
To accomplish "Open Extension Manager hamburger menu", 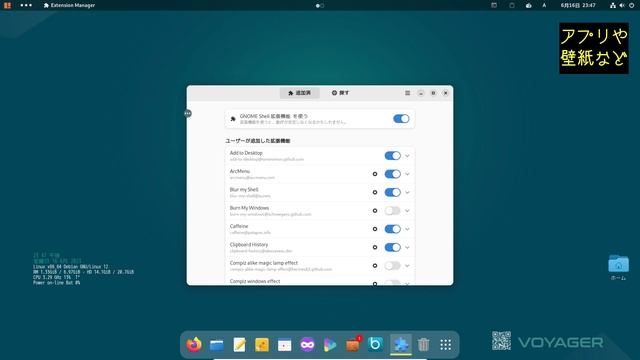I will coord(407,93).
